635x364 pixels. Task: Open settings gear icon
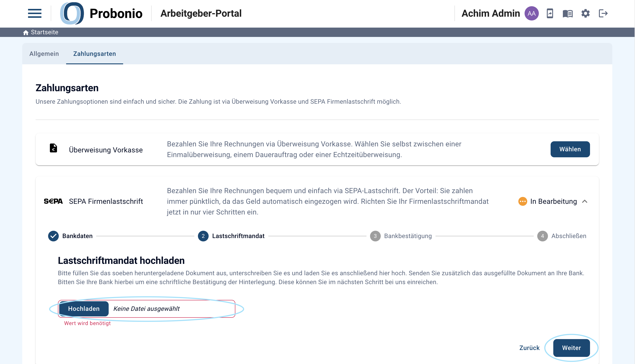coord(586,13)
